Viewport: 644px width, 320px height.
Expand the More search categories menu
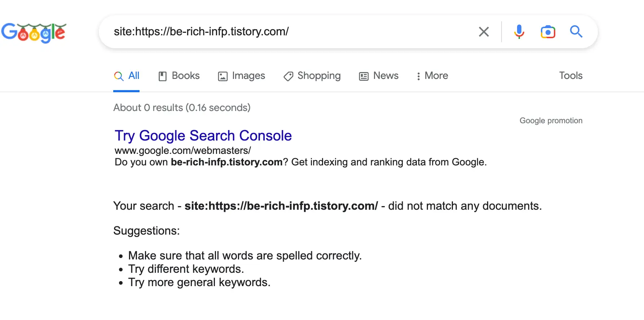click(x=432, y=76)
